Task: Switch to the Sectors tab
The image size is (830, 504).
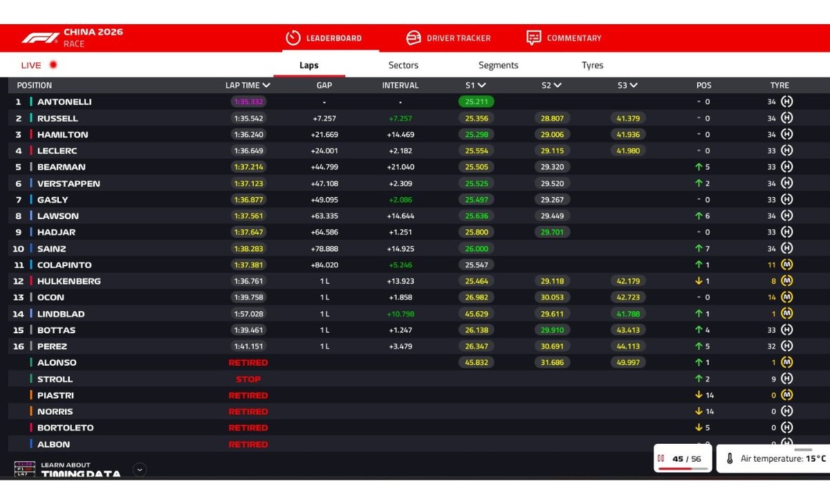Action: click(x=403, y=65)
